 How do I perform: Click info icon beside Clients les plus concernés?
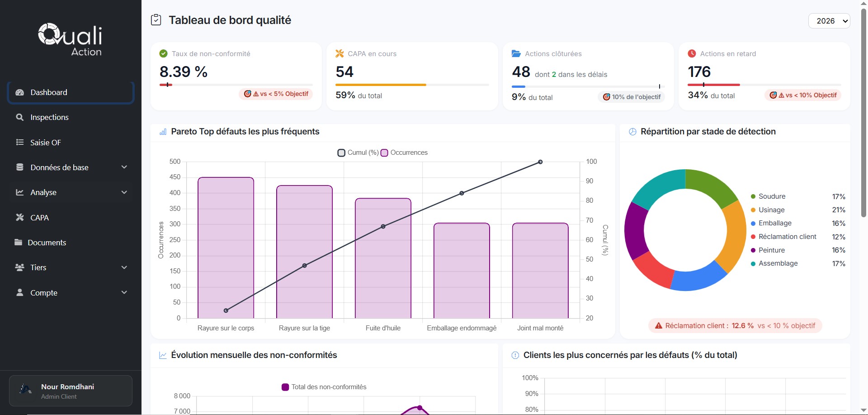(515, 355)
